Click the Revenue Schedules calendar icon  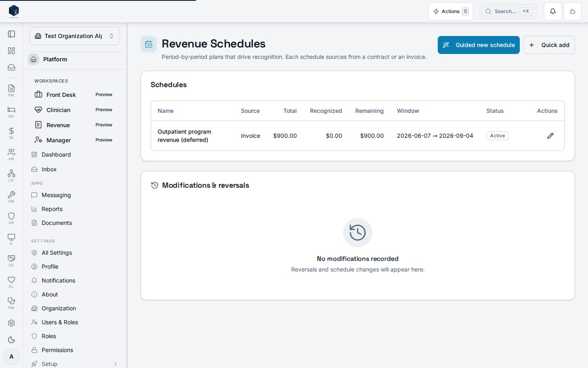149,44
